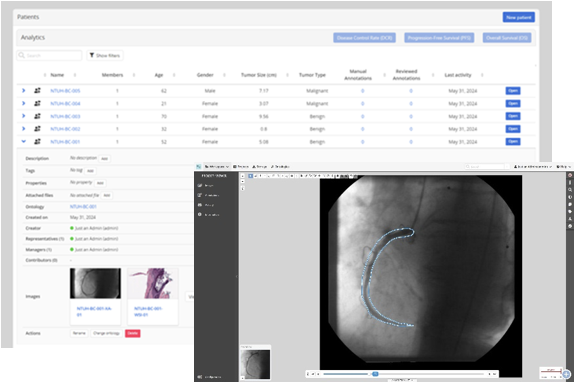This screenshot has width=574, height=382.
Task: Open the NTUH-BC-004 patient link
Action: (x=65, y=104)
